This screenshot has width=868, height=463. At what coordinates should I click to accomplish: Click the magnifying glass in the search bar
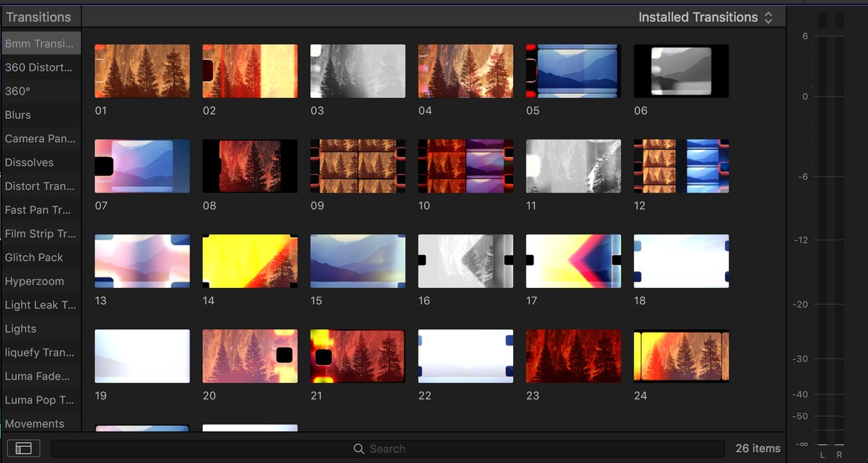358,448
